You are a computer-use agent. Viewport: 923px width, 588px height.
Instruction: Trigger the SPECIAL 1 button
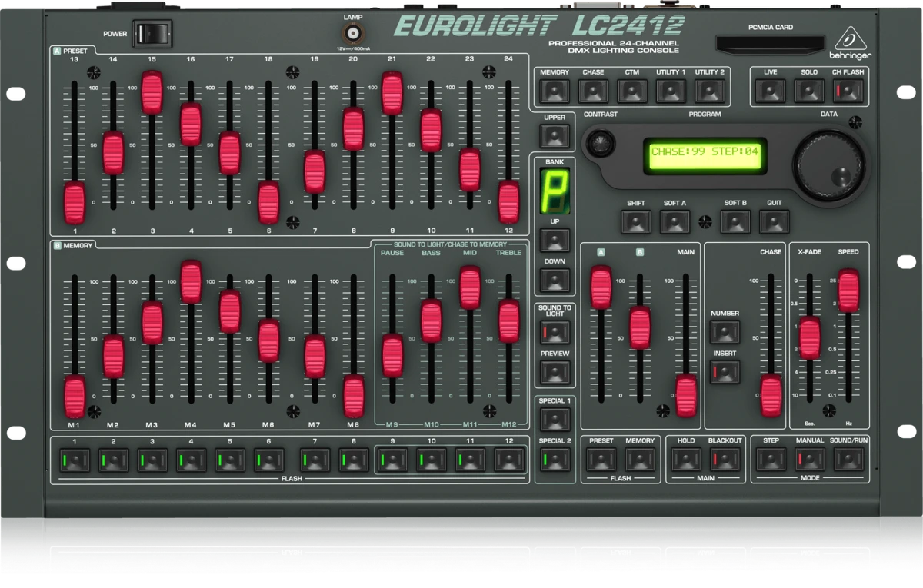[x=555, y=420]
